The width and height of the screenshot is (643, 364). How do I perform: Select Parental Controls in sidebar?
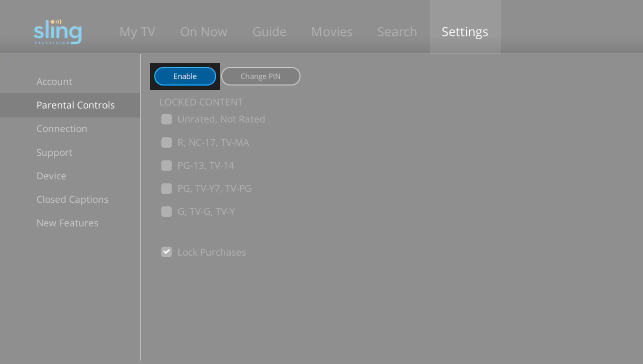pos(70,105)
